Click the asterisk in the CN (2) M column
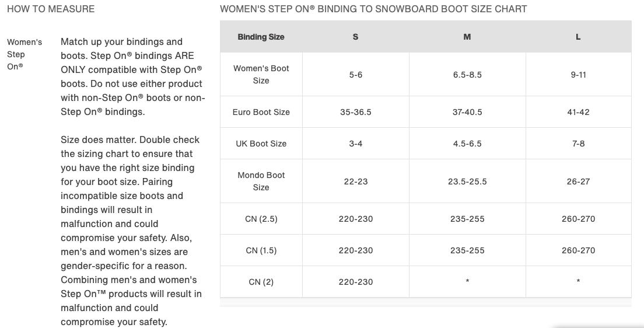The width and height of the screenshot is (644, 328). pyautogui.click(x=467, y=281)
